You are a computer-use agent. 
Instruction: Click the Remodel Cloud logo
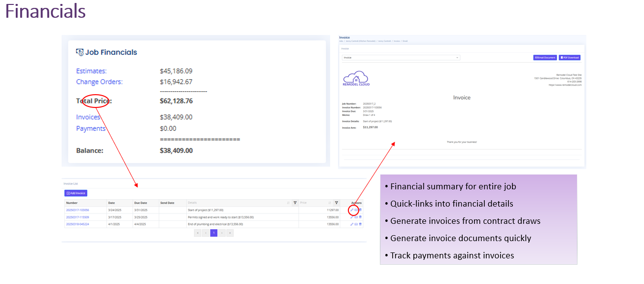tap(356, 79)
